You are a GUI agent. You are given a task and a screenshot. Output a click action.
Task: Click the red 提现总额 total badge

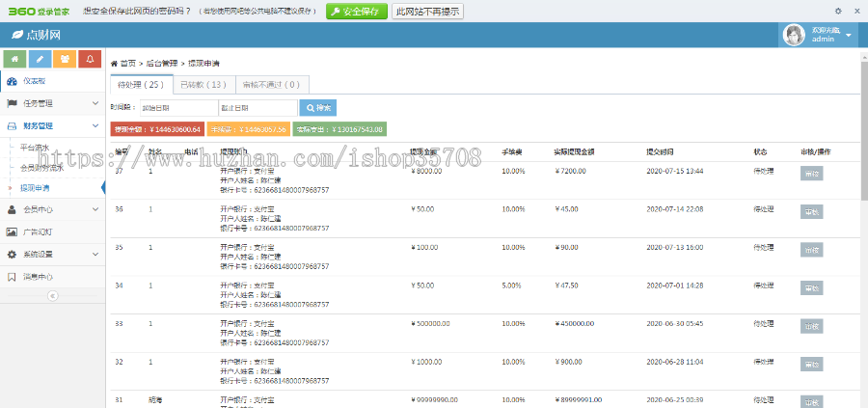(158, 129)
